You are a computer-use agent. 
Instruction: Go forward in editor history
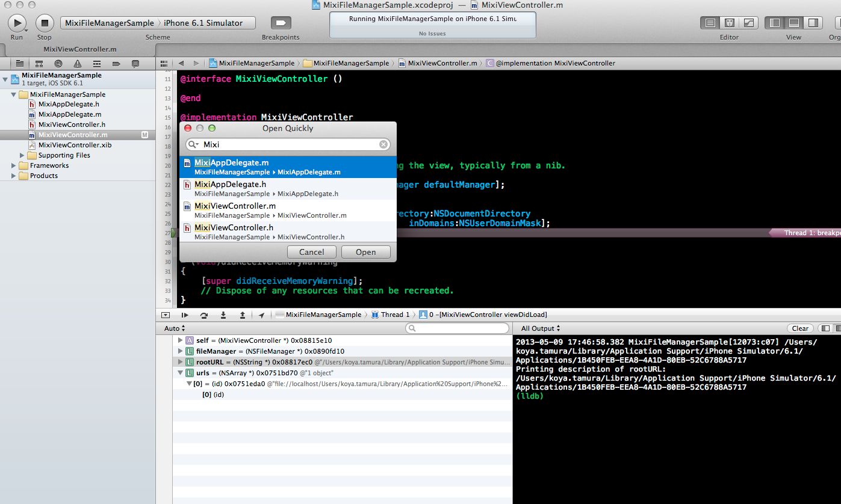click(x=196, y=63)
